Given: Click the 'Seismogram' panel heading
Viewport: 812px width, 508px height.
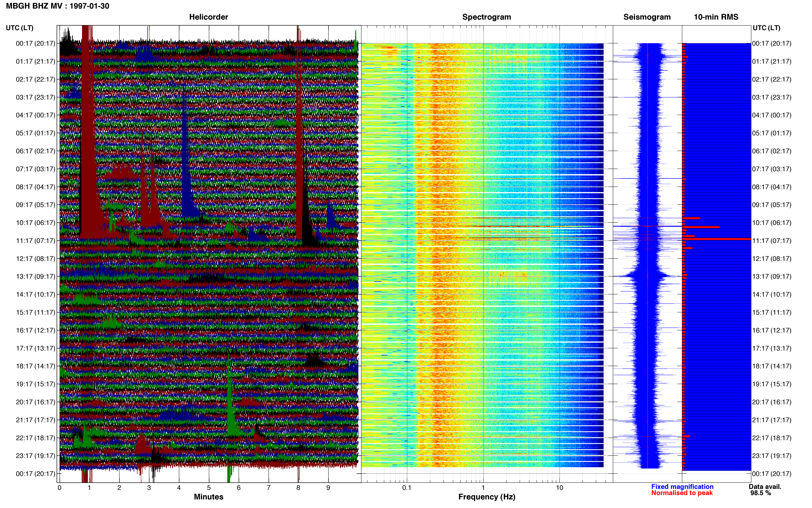Looking at the screenshot, I should 647,17.
